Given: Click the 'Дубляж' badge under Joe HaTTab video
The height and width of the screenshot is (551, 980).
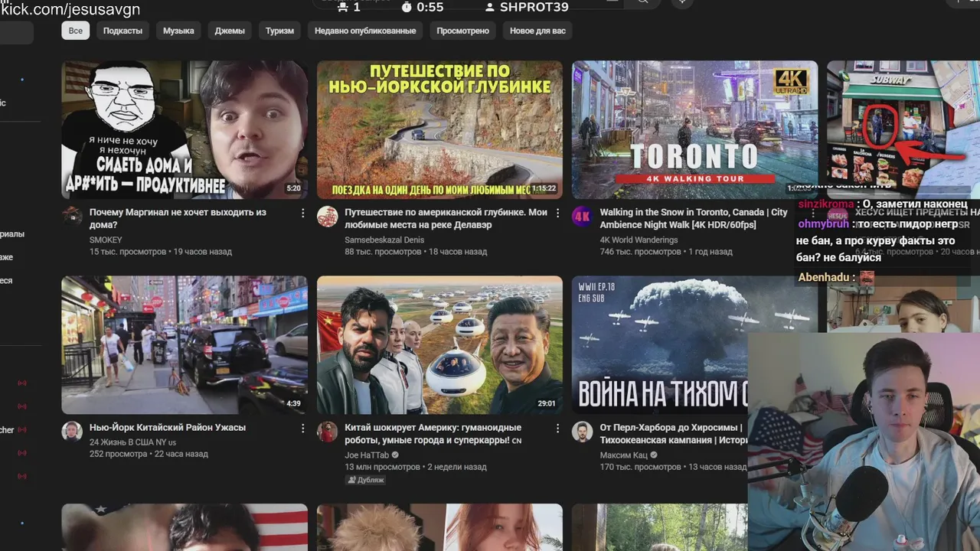Looking at the screenshot, I should [365, 480].
